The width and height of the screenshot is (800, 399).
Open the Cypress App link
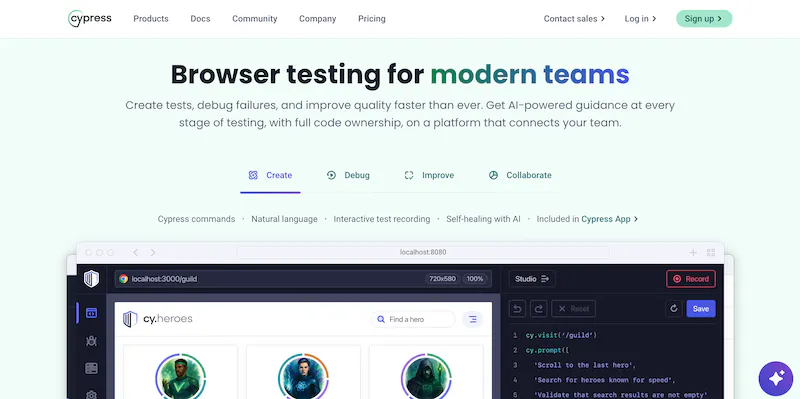point(610,219)
